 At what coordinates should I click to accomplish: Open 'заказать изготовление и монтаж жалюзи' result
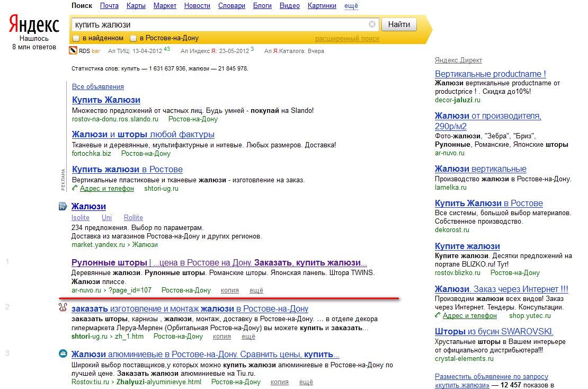[x=190, y=309]
